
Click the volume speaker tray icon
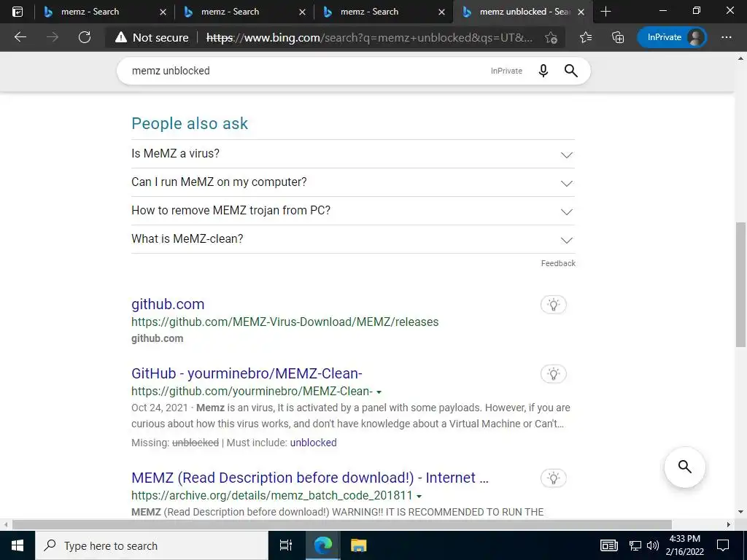653,545
